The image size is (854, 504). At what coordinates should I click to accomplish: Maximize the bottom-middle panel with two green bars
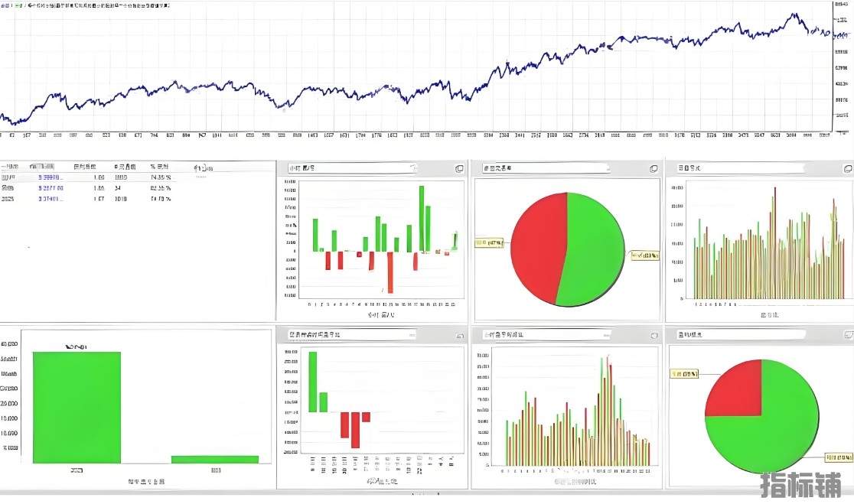tap(459, 335)
